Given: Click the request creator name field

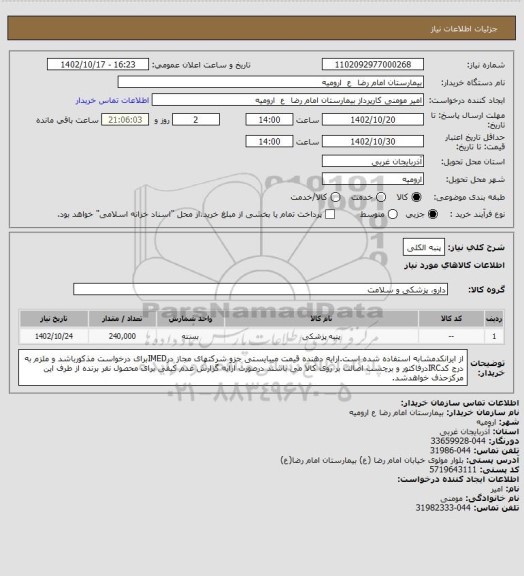Looking at the screenshot, I should 288,100.
